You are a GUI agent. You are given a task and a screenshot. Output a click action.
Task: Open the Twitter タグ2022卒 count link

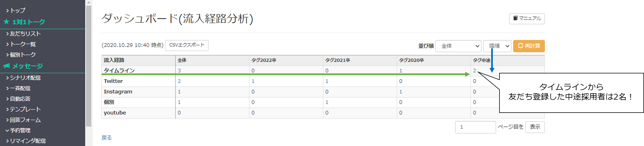pos(253,81)
